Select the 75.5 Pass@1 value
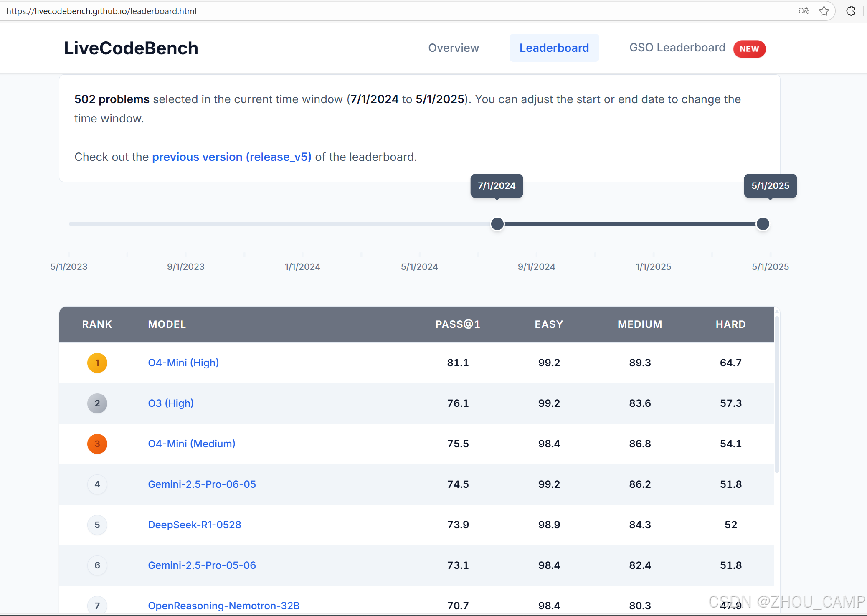Image resolution: width=867 pixels, height=616 pixels. pos(458,444)
